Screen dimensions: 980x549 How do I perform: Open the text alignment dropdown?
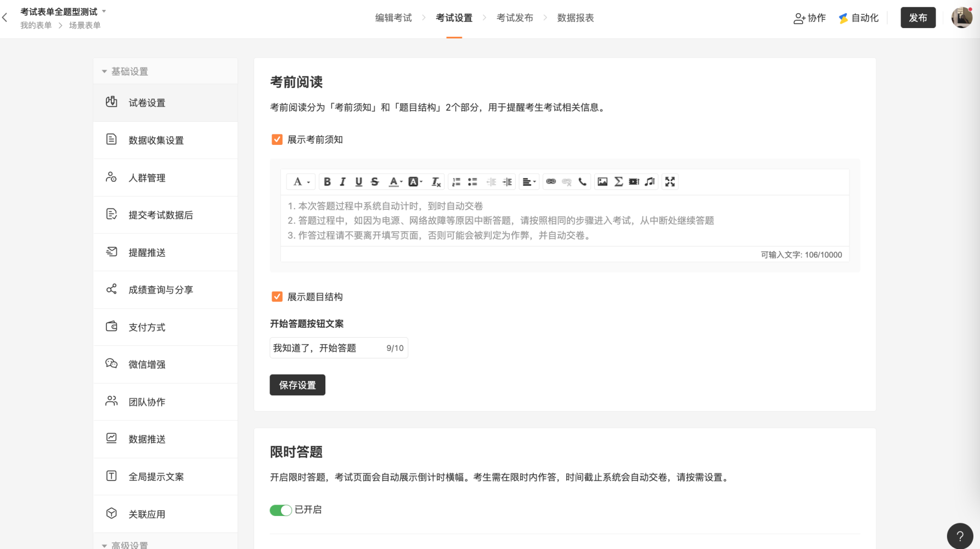[x=529, y=182]
